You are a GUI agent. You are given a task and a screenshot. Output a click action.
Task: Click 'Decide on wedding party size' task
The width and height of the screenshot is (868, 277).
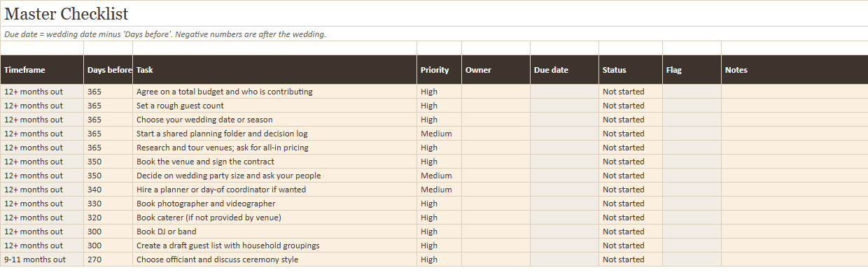point(274,176)
